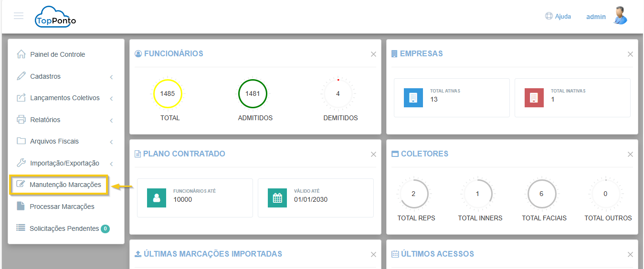
Task: Close the Coletores panel
Action: [x=630, y=155]
